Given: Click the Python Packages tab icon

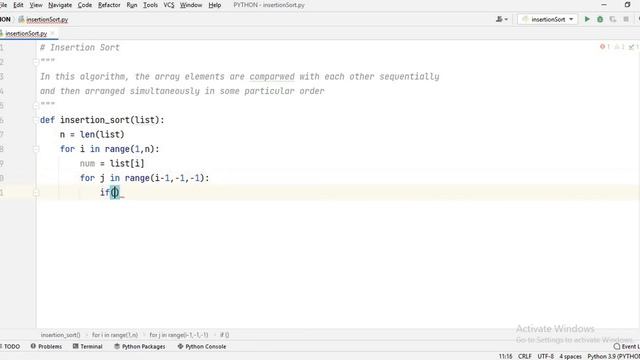Looking at the screenshot, I should [x=117, y=346].
